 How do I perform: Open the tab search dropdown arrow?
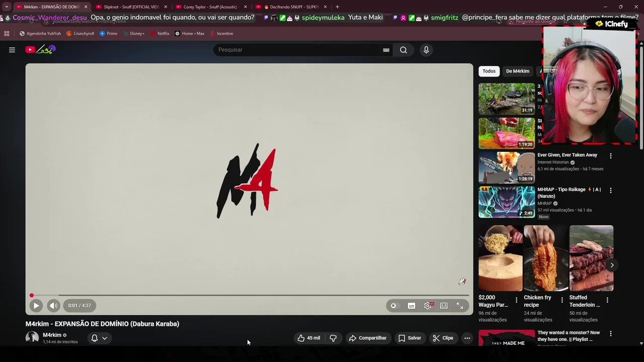[x=7, y=7]
